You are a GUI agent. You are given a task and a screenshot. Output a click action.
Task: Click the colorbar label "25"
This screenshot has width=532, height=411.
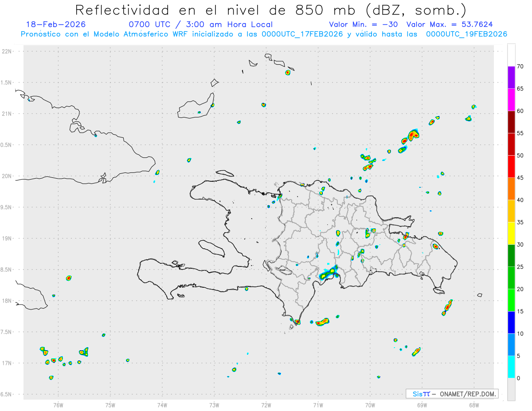520,266
